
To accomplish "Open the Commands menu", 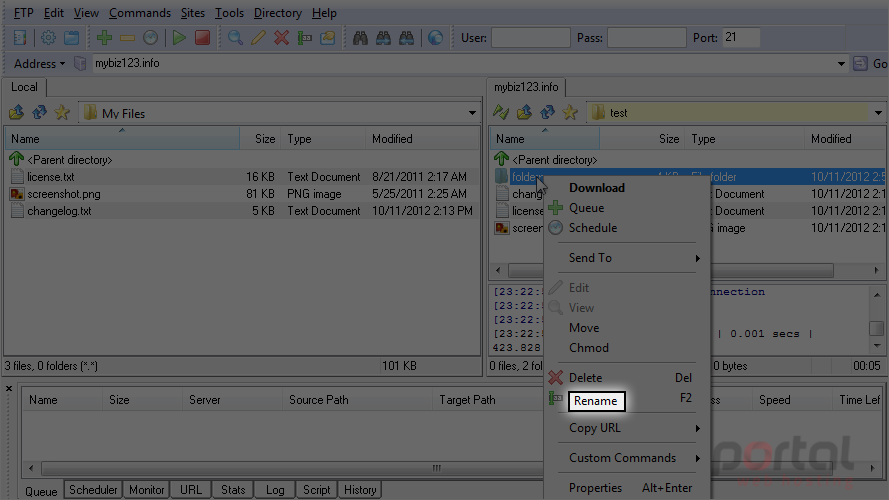I will pos(140,13).
